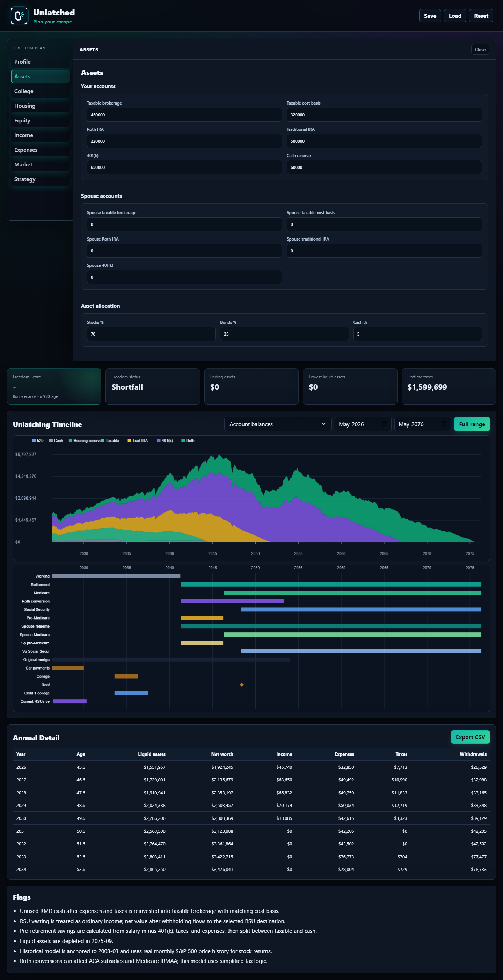Focus Spouse taxable cost basis input
This screenshot has height=980, width=503.
pos(384,224)
